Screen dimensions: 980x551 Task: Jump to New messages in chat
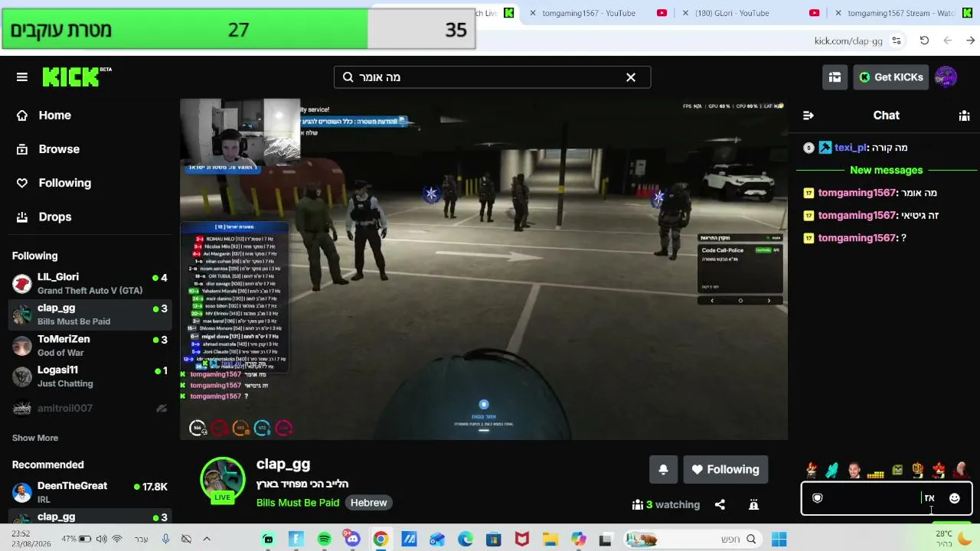[887, 170]
